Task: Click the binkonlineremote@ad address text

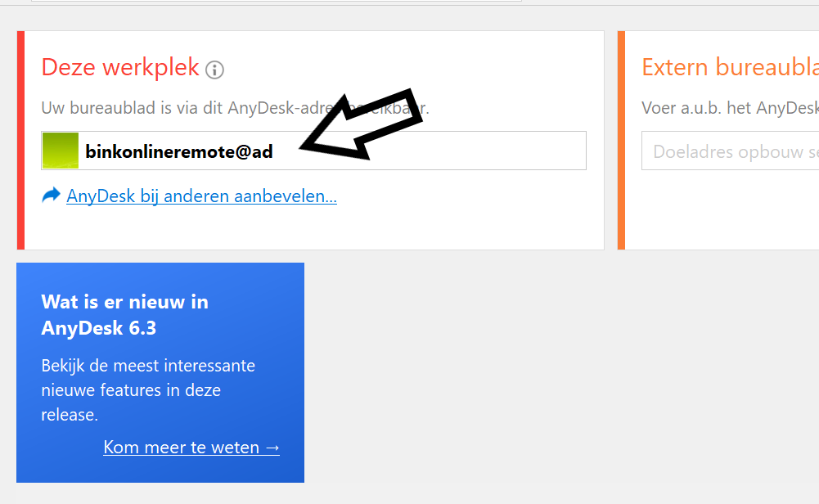Action: click(179, 151)
